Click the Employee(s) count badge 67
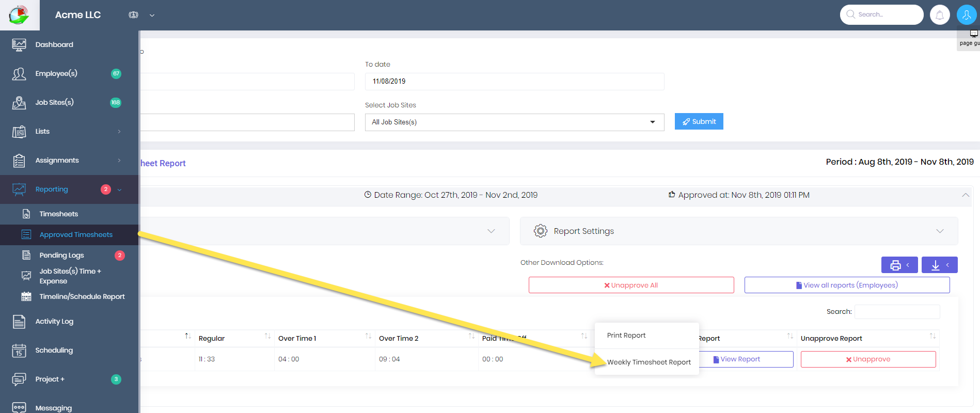Viewport: 980px width, 413px height. click(116, 74)
